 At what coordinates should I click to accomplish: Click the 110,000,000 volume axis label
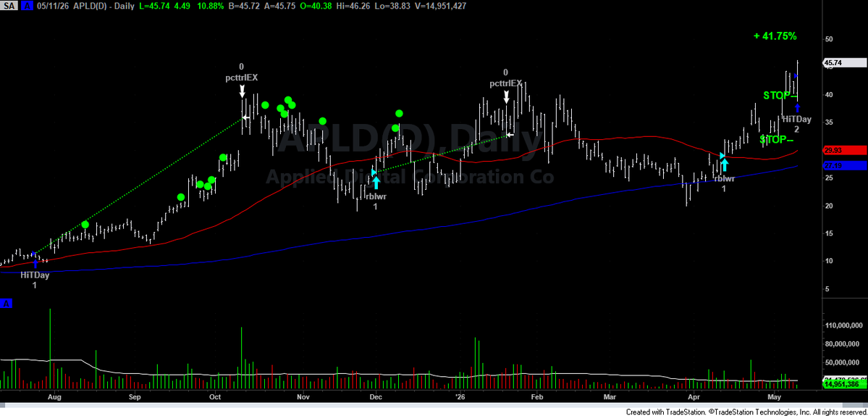click(x=845, y=325)
